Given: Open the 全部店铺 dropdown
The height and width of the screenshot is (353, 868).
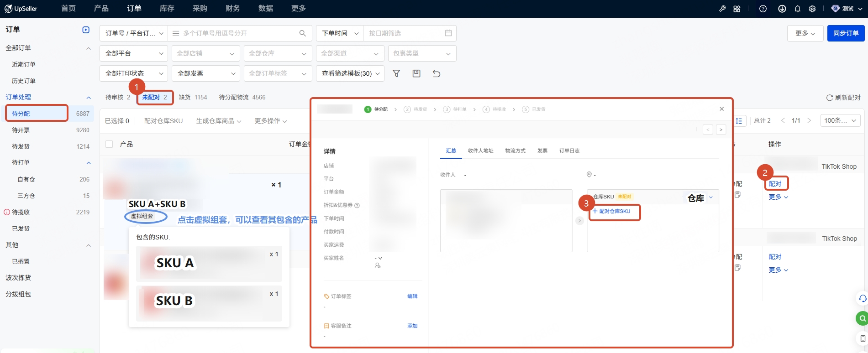Looking at the screenshot, I should pos(205,53).
